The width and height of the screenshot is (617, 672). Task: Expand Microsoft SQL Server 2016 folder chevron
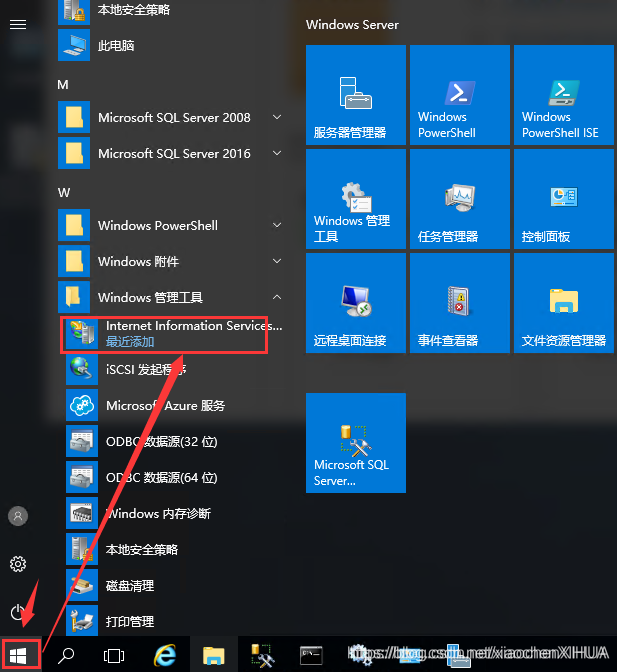[x=277, y=153]
